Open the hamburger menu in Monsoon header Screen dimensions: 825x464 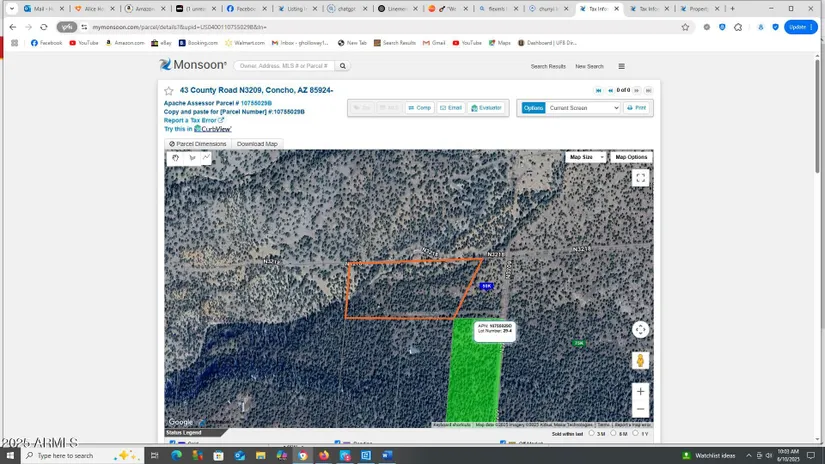point(621,67)
